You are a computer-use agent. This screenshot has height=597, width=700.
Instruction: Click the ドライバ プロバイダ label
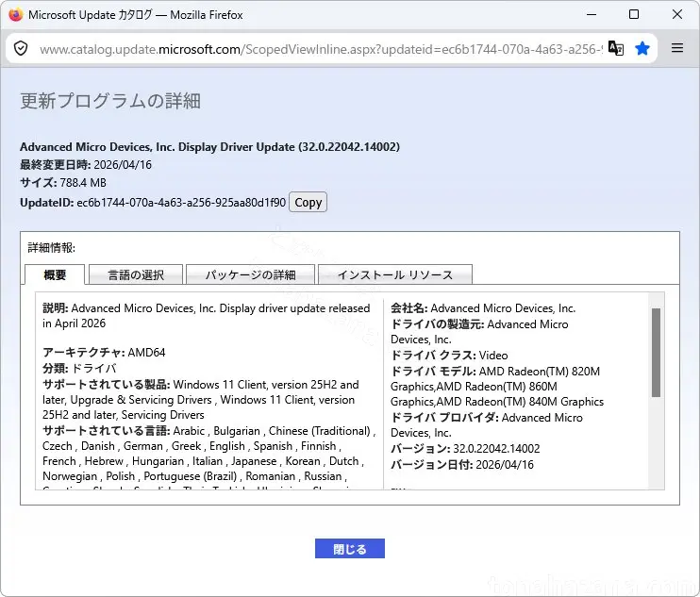pyautogui.click(x=444, y=418)
